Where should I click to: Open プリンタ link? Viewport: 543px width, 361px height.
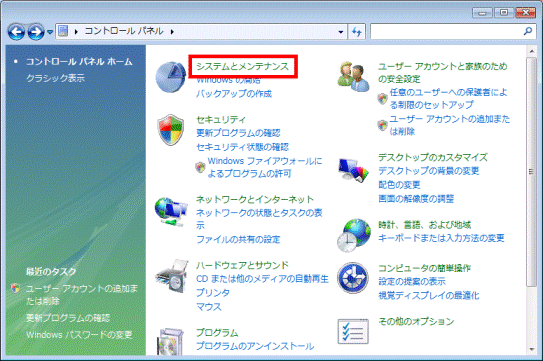pos(213,293)
